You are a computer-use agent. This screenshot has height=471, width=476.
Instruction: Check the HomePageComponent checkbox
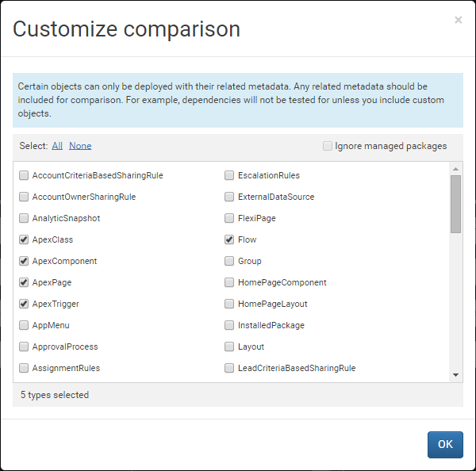(229, 282)
